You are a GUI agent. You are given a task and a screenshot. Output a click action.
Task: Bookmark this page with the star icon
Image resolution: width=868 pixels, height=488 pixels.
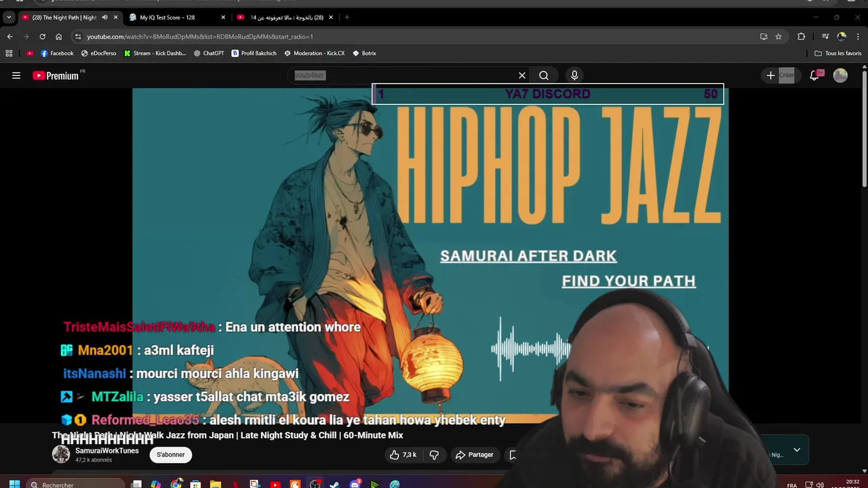click(778, 37)
